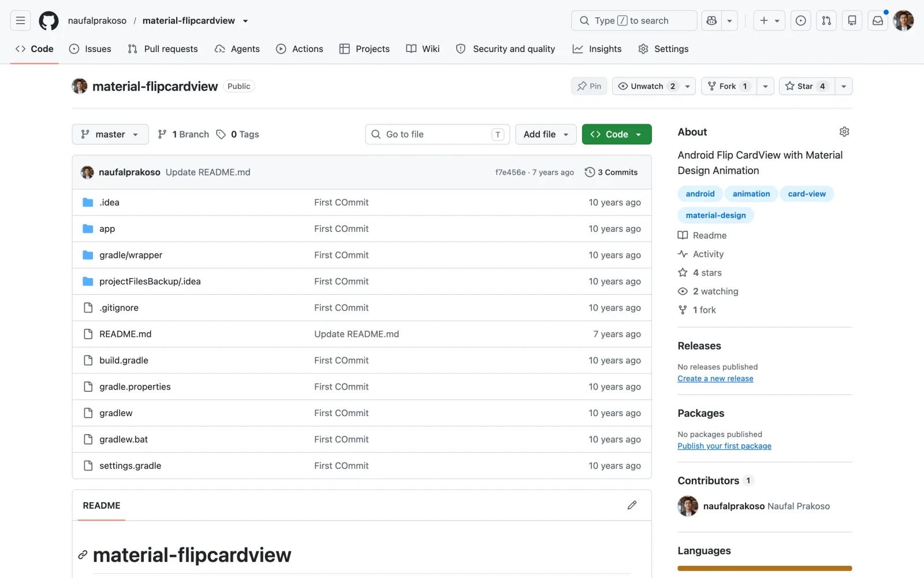Expand Star lists dropdown arrow
Viewport: 924px width, 578px height.
click(844, 86)
